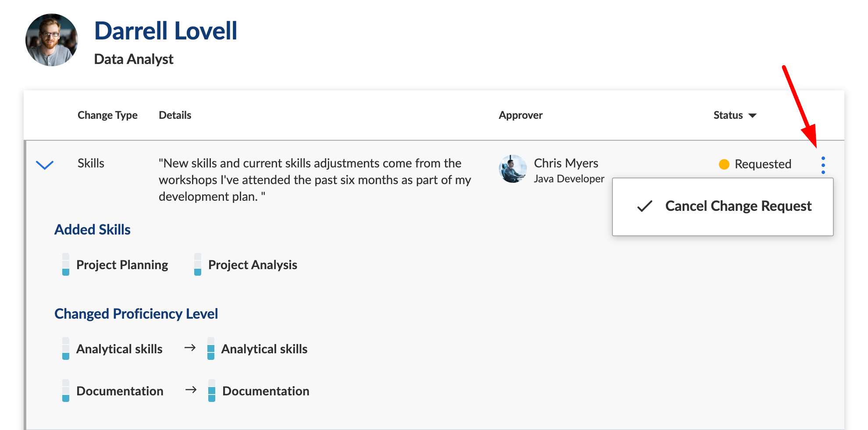
Task: Click the original Analytical skills level icon
Action: point(66,348)
